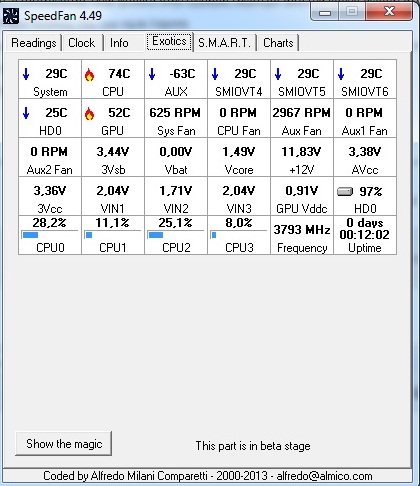Click the 8,0% CPU3 percentage value
420x486 pixels.
[x=239, y=223]
